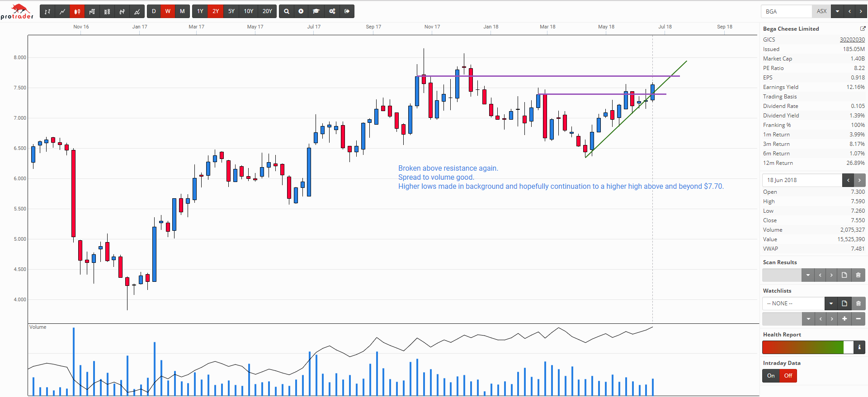The image size is (868, 397).
Task: Expand the Scan Results dropdown
Action: point(808,275)
